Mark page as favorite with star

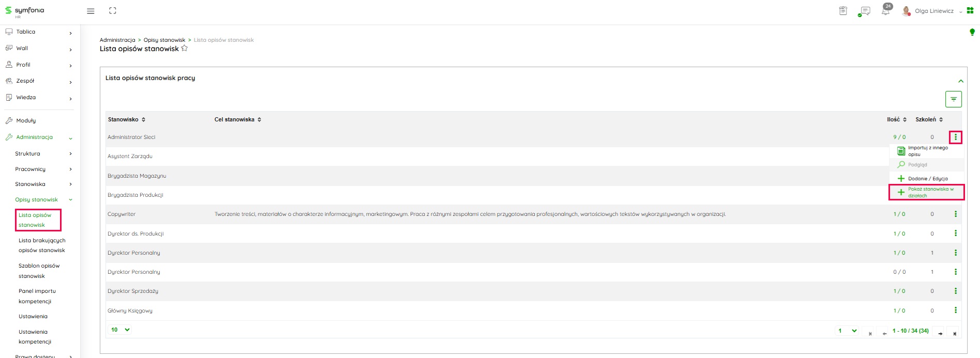tap(185, 49)
